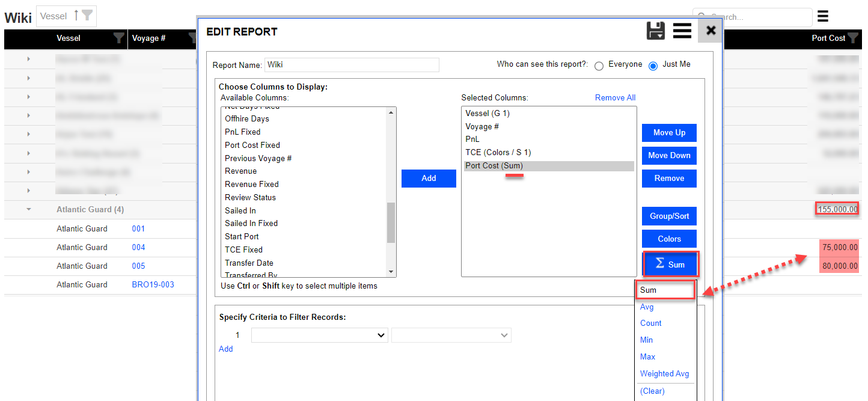Select the Everyone radio button
The height and width of the screenshot is (401, 868).
click(599, 66)
